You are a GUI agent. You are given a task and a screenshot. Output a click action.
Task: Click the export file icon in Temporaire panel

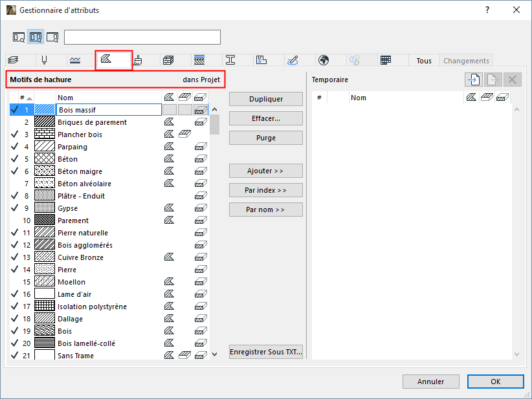click(493, 80)
